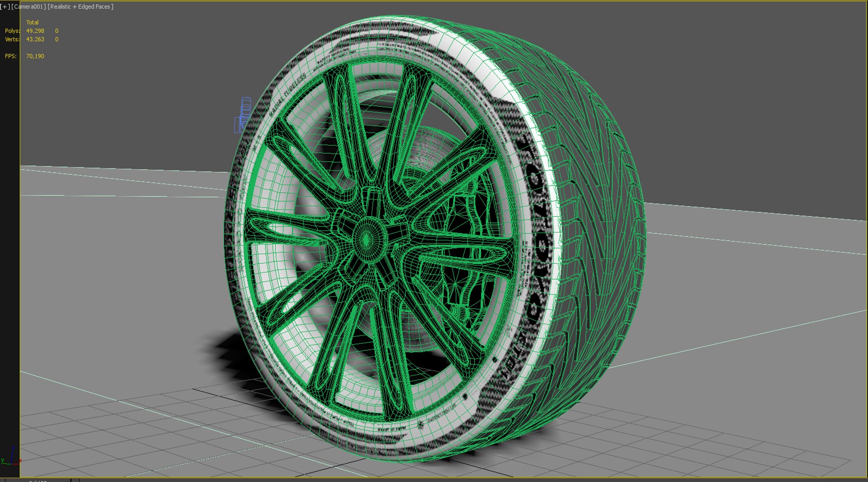Screen dimensions: 868x482
Task: Open the [+] viewport general menu
Action: [5, 7]
